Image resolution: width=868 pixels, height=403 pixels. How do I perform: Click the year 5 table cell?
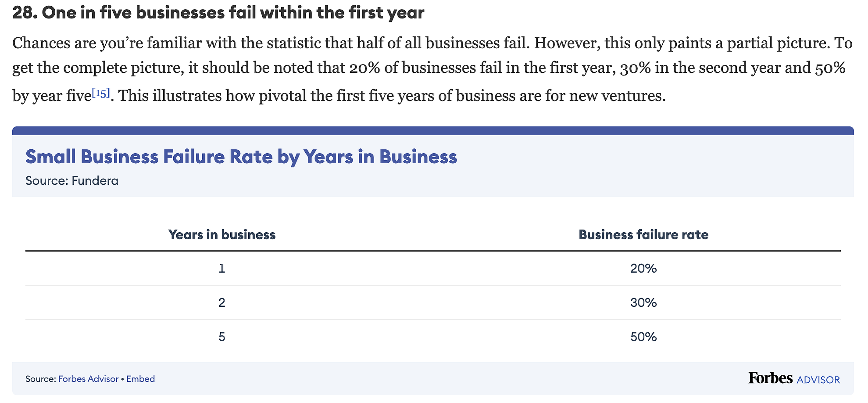(x=222, y=337)
